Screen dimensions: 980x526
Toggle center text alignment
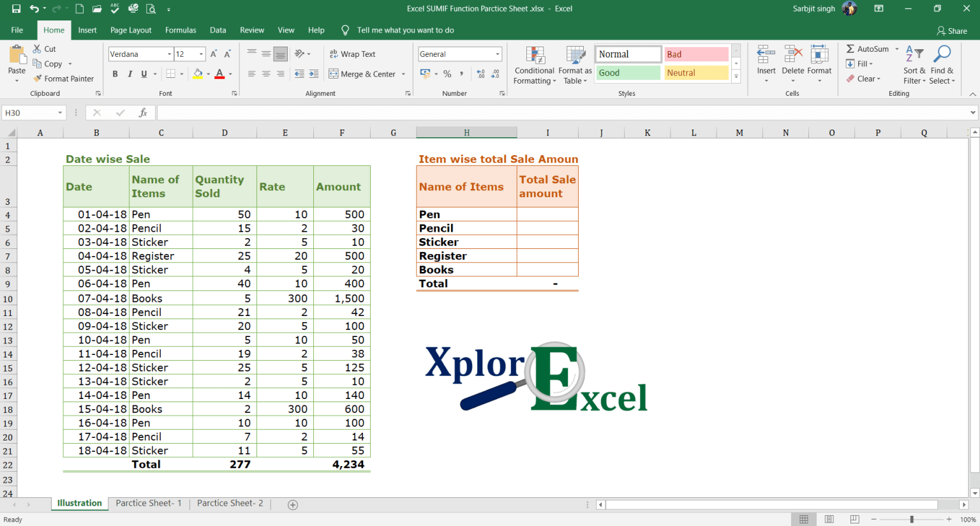coord(265,74)
